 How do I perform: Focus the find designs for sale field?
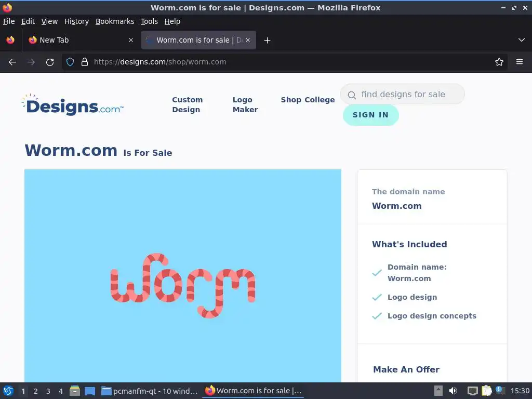[403, 95]
